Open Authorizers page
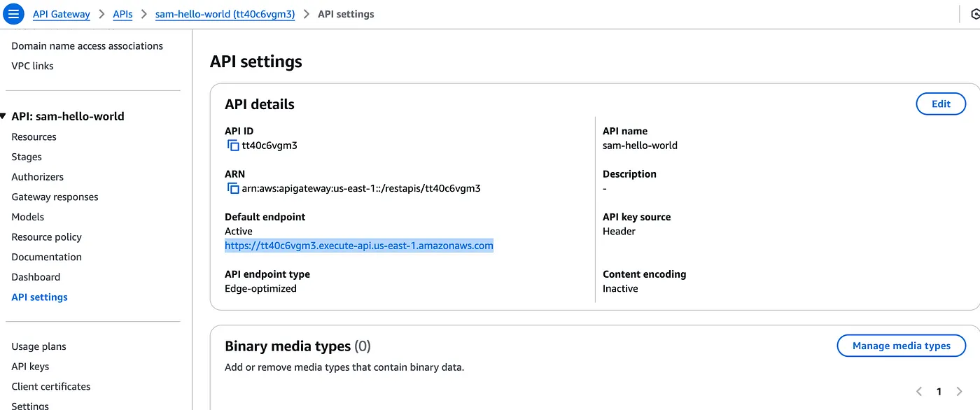 pos(38,177)
